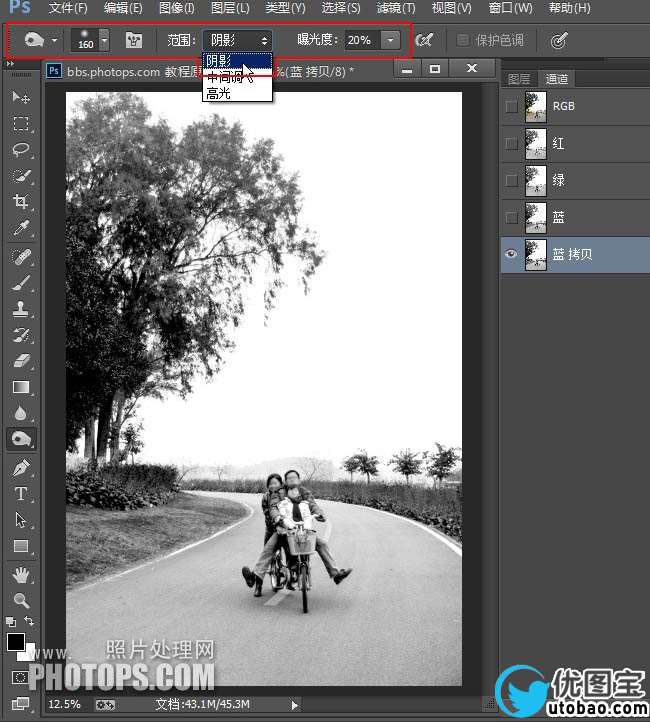Select the Clone Stamp tool
The image size is (650, 722).
pyautogui.click(x=21, y=309)
